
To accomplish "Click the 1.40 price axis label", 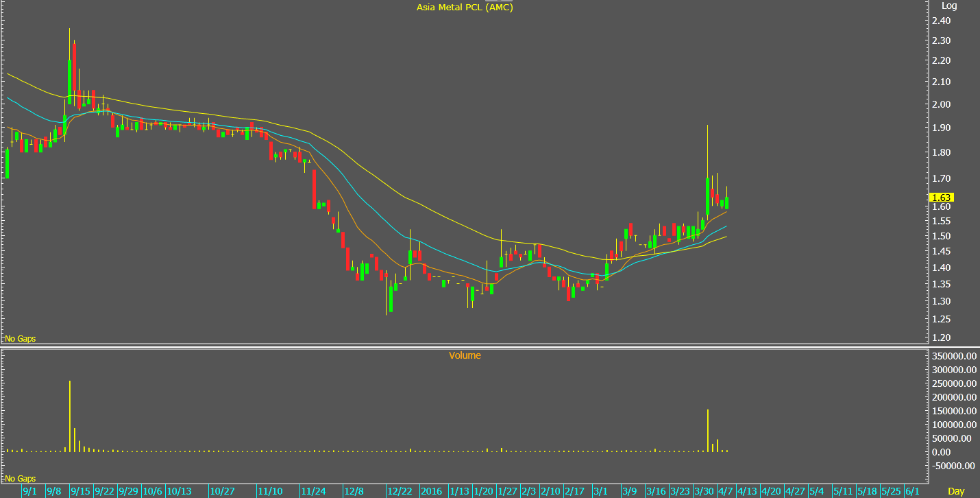I will [x=941, y=268].
